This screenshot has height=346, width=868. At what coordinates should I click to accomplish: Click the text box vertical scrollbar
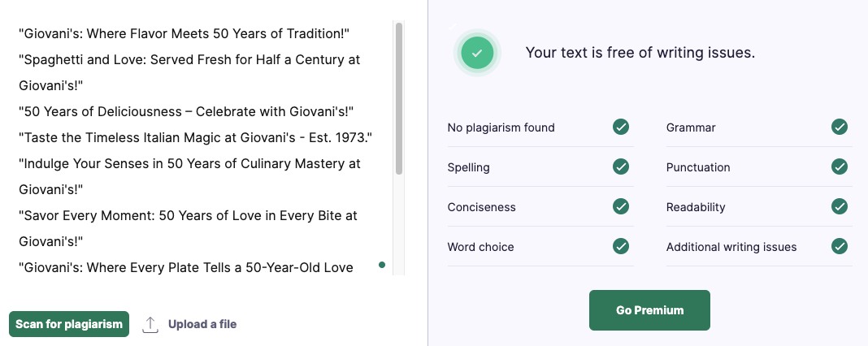click(x=398, y=100)
